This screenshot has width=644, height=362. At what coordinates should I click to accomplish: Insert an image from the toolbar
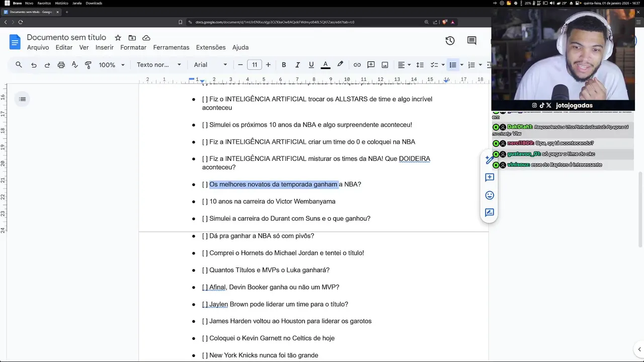385,65
